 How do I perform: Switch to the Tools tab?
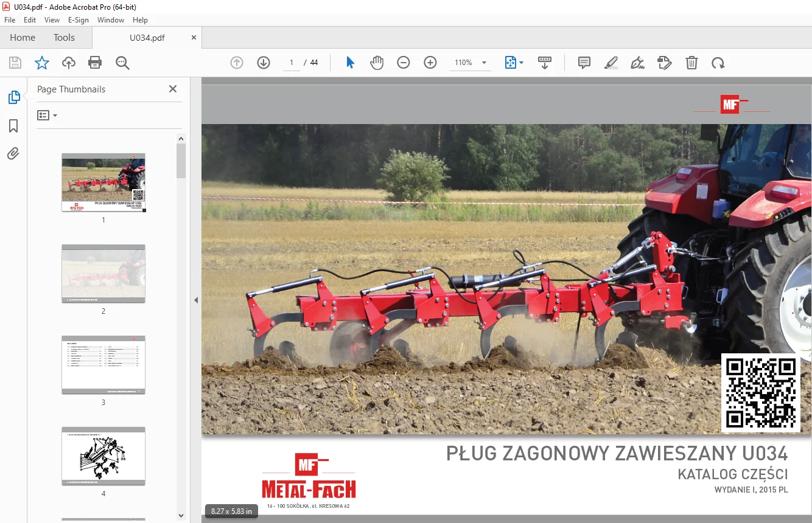click(x=64, y=37)
